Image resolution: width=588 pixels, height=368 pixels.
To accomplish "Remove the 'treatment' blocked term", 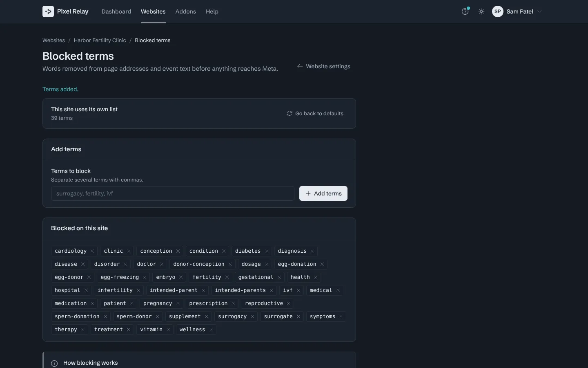I will tap(129, 330).
